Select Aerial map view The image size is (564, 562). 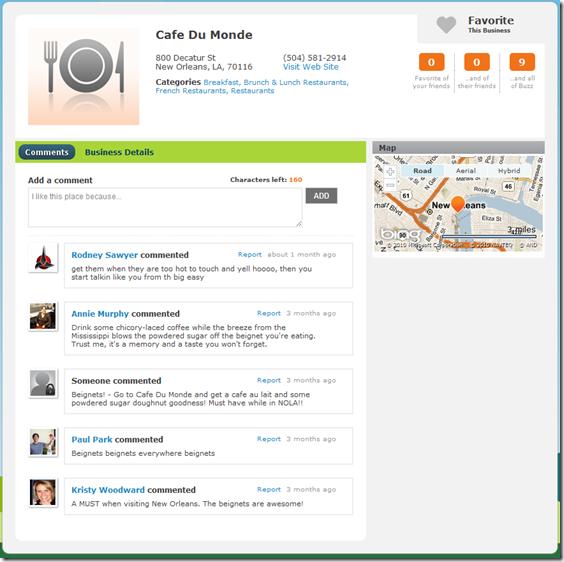pos(466,171)
